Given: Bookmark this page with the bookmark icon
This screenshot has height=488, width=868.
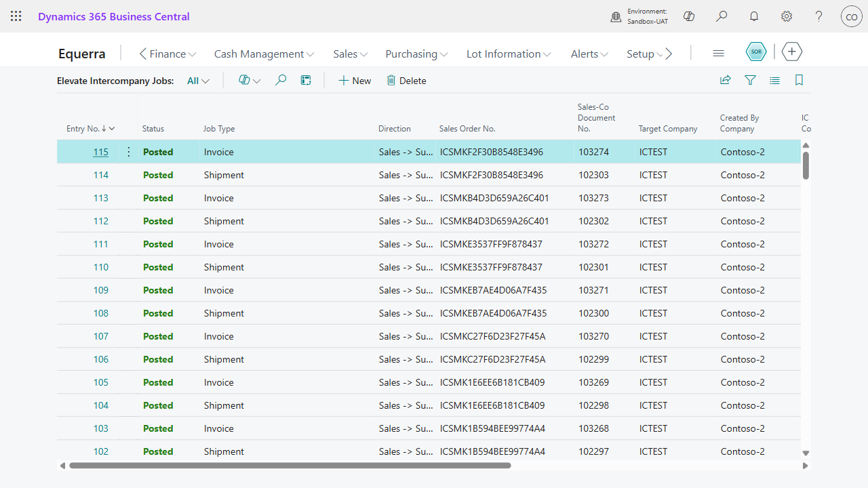Looking at the screenshot, I should [x=799, y=81].
